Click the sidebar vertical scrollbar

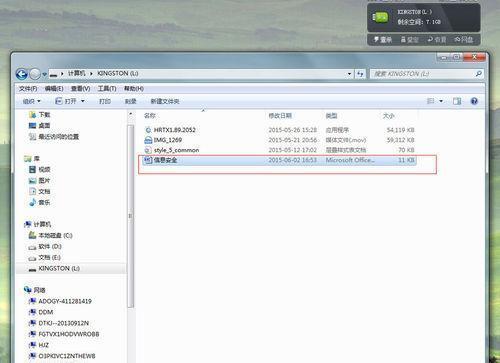click(130, 217)
